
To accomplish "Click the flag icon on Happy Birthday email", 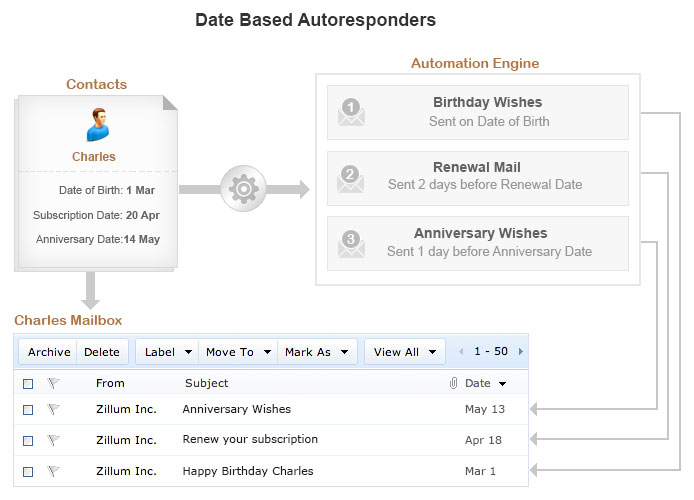I will tap(53, 471).
